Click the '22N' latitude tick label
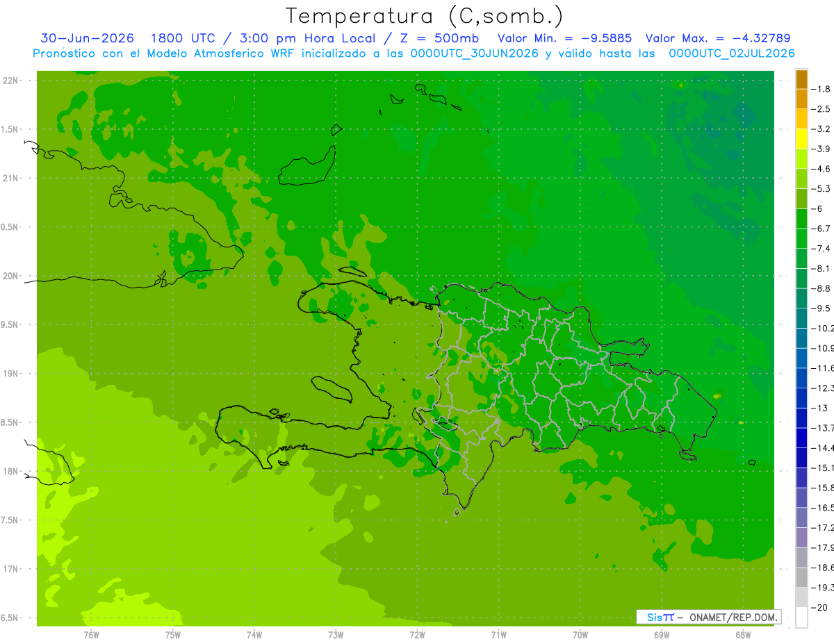The width and height of the screenshot is (834, 644). [x=10, y=81]
